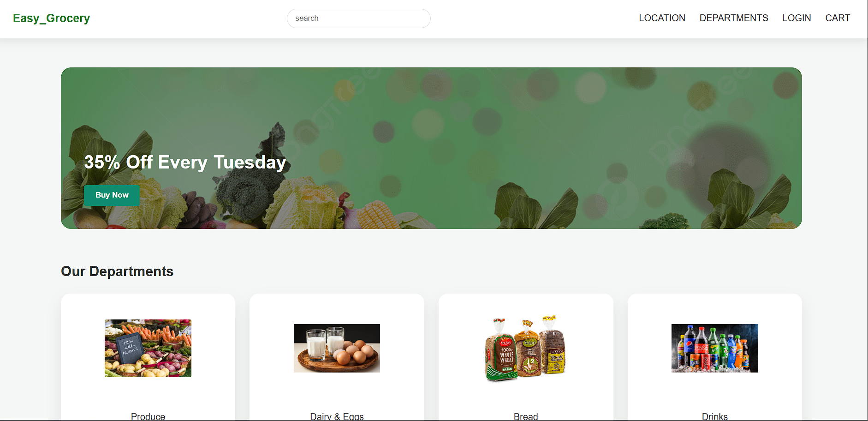Select the Drinks soda bottles image
This screenshot has height=421, width=868.
[x=714, y=348]
